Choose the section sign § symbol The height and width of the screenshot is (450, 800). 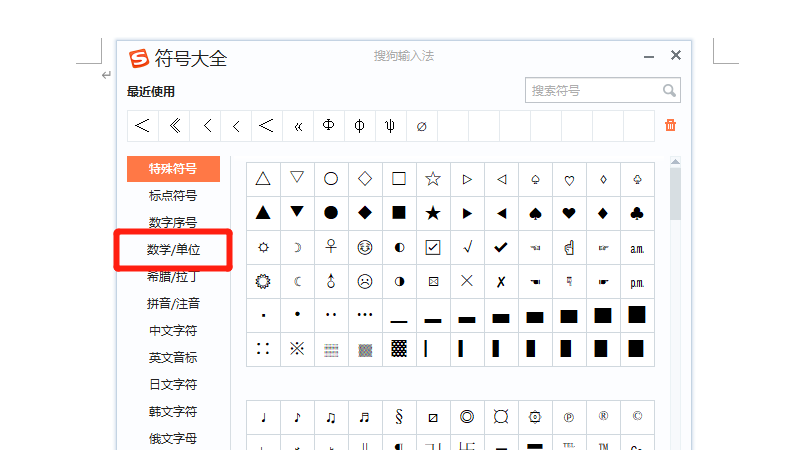pyautogui.click(x=399, y=417)
